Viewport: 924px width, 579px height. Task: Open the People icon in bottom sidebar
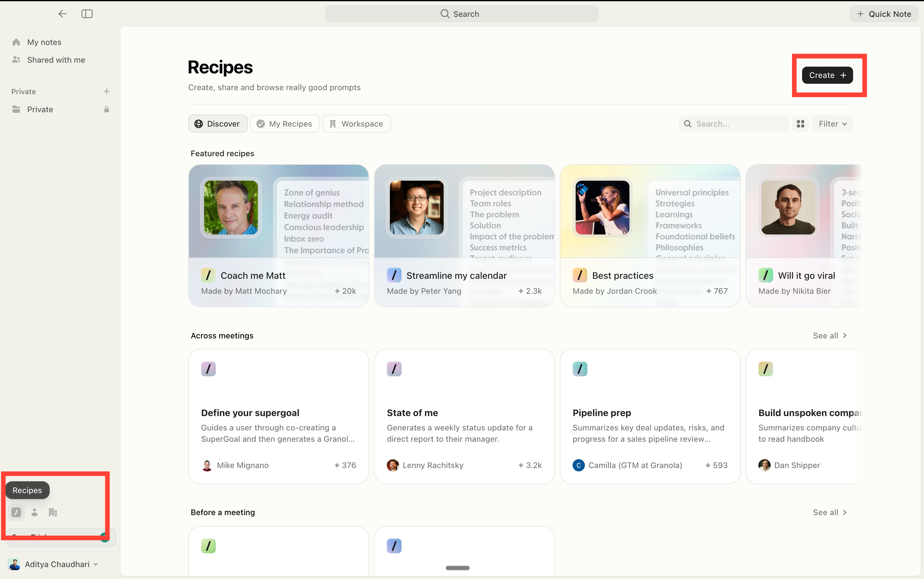35,512
